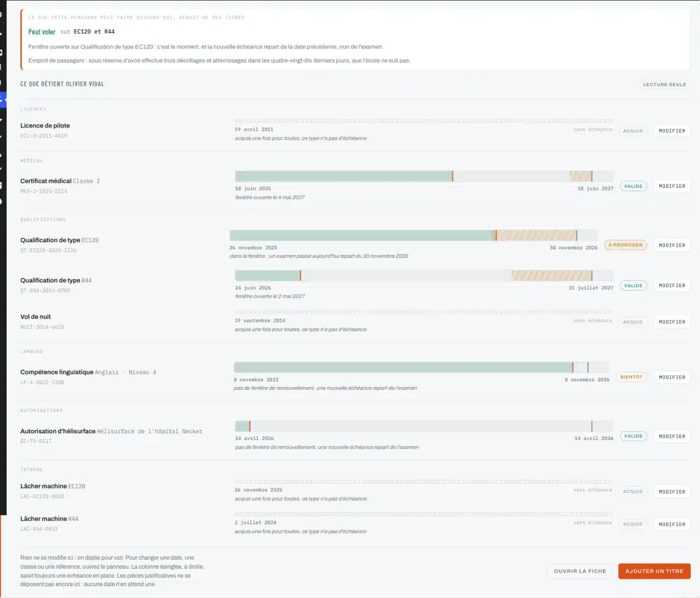Click the Vol de nuit title
The width and height of the screenshot is (700, 598).
click(36, 317)
